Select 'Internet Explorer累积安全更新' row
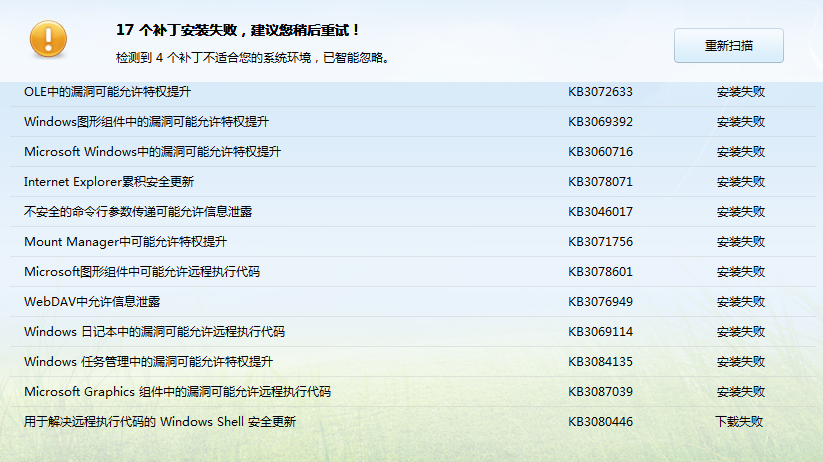Screen dimensions: 823x462 pyautogui.click(x=413, y=182)
